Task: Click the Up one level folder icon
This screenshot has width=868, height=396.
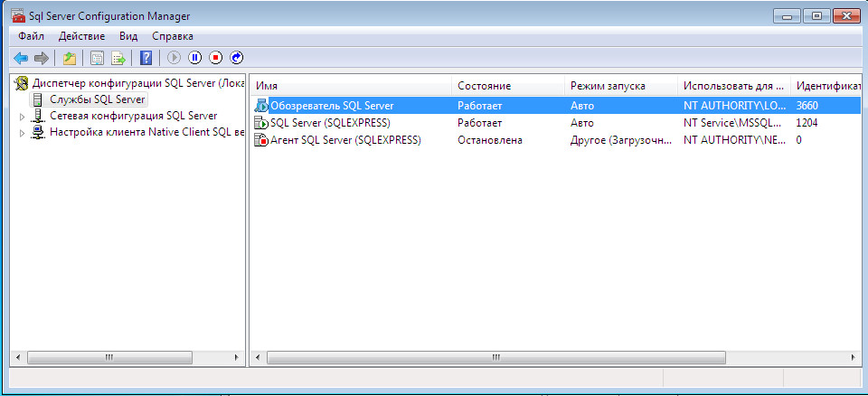Action: [70, 58]
